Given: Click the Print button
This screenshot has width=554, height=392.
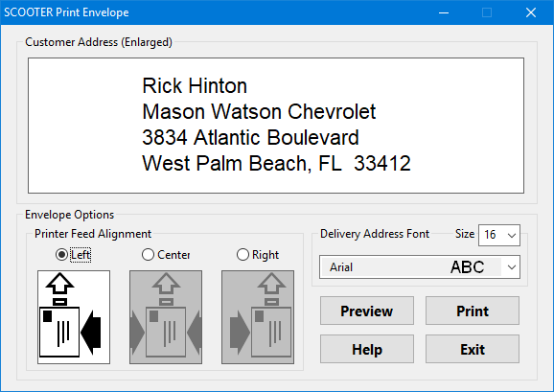Looking at the screenshot, I should (x=473, y=311).
